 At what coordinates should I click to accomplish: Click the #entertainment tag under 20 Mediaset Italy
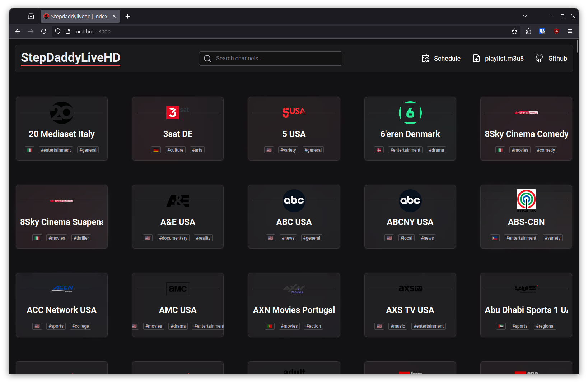tap(56, 150)
